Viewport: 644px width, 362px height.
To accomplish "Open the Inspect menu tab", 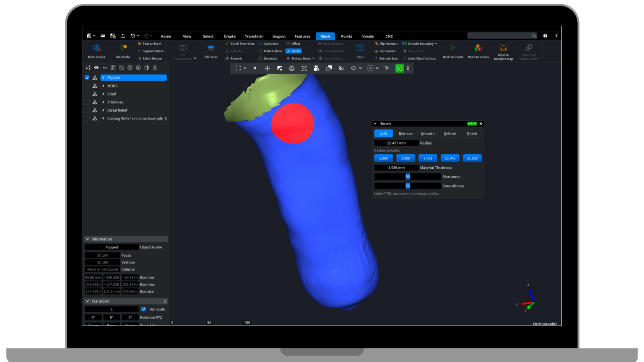I will [x=278, y=36].
